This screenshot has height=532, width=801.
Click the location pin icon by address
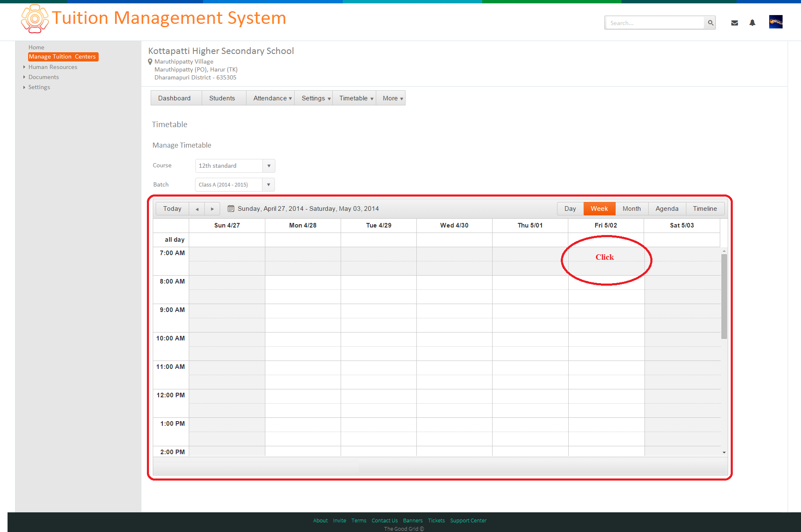click(x=150, y=62)
